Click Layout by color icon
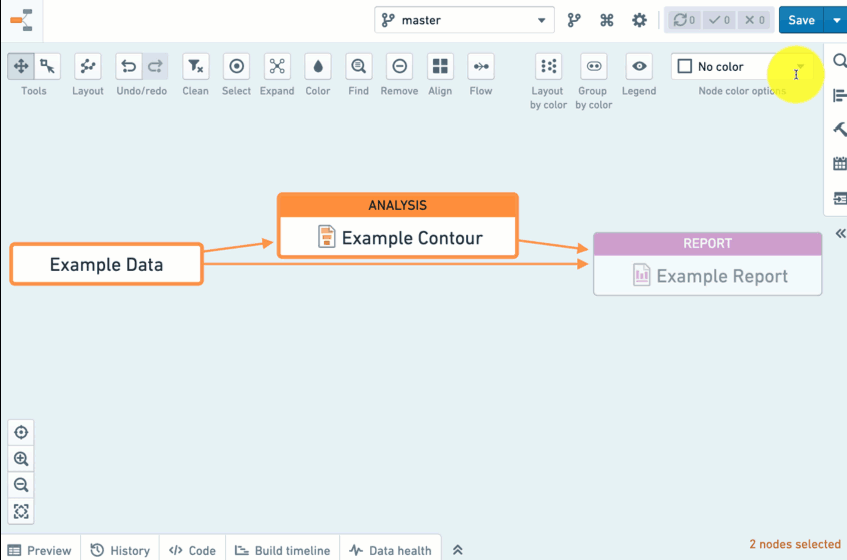 click(548, 66)
